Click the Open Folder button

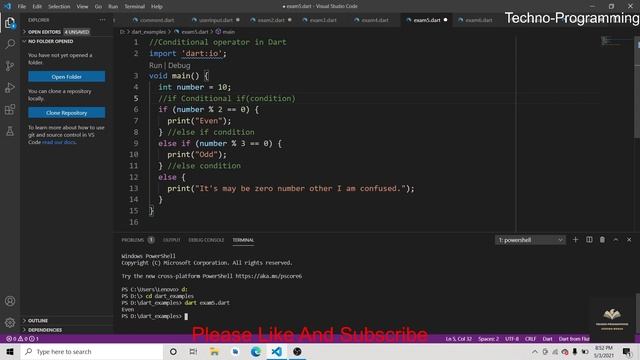(x=67, y=77)
